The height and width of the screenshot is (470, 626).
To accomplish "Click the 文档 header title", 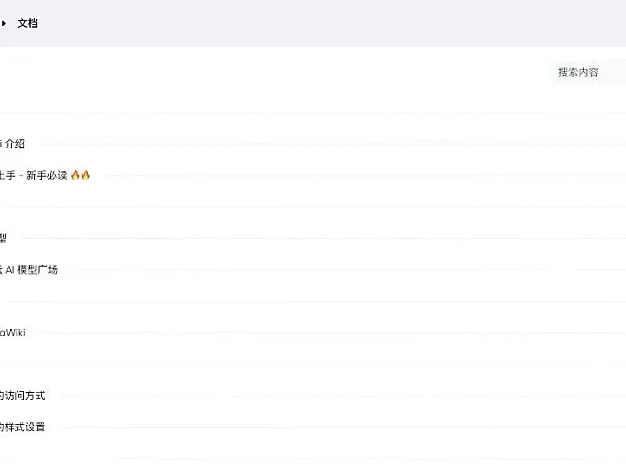I will coord(28,23).
